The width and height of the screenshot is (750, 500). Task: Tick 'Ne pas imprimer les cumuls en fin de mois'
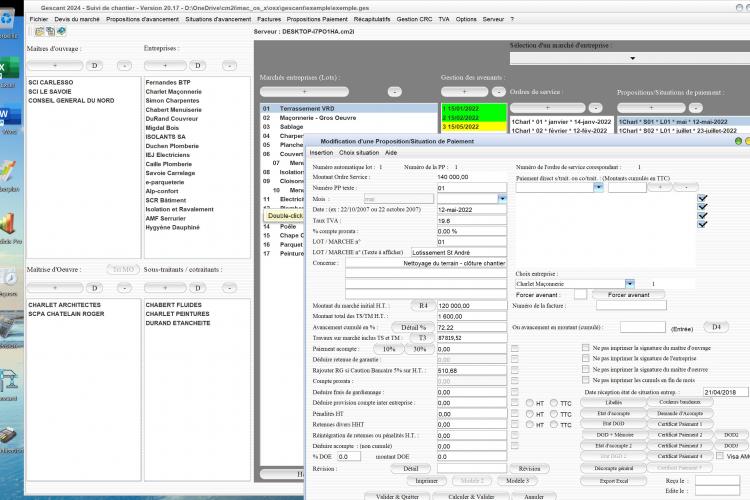click(x=585, y=380)
